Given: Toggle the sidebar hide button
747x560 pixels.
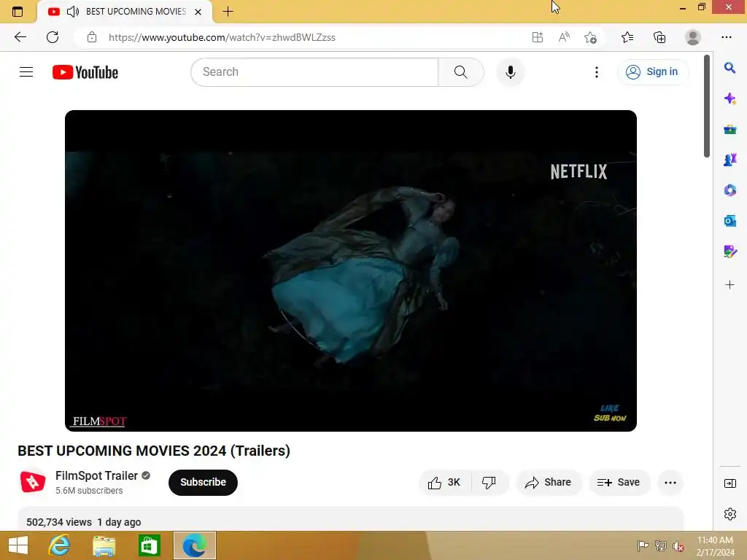Looking at the screenshot, I should click(x=729, y=483).
